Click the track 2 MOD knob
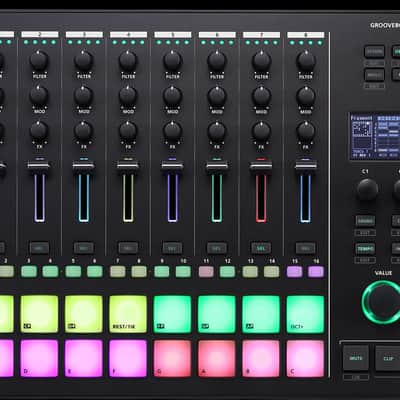 [x=39, y=96]
